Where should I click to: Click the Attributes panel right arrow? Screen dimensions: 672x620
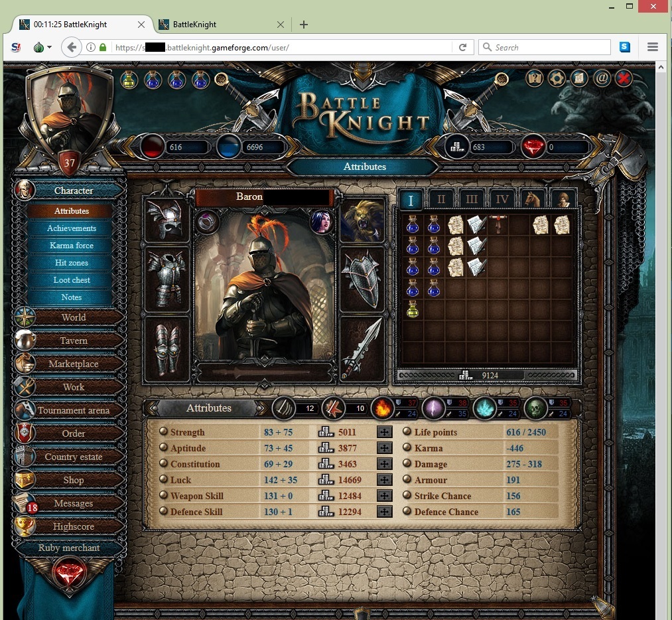point(261,408)
